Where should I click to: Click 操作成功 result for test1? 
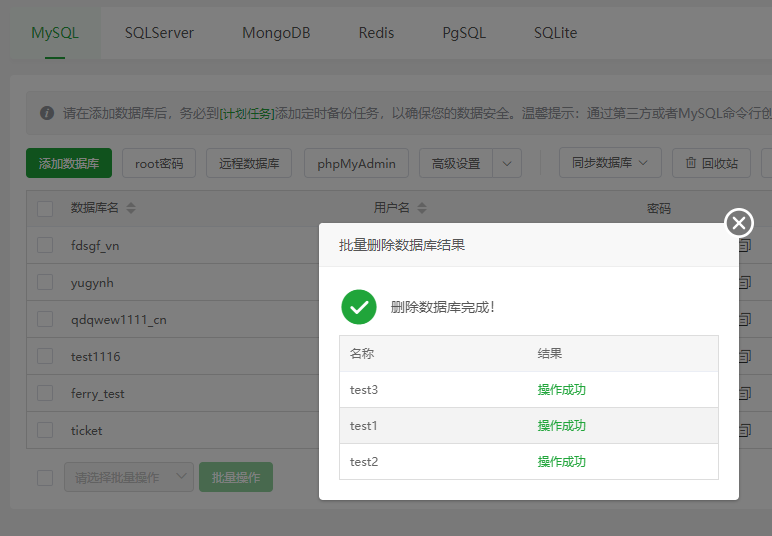point(562,426)
